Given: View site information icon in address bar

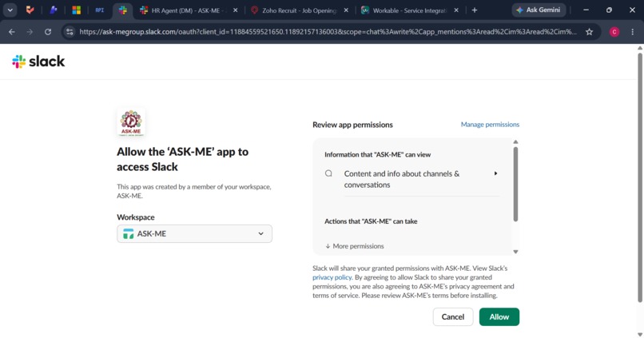Looking at the screenshot, I should [70, 32].
